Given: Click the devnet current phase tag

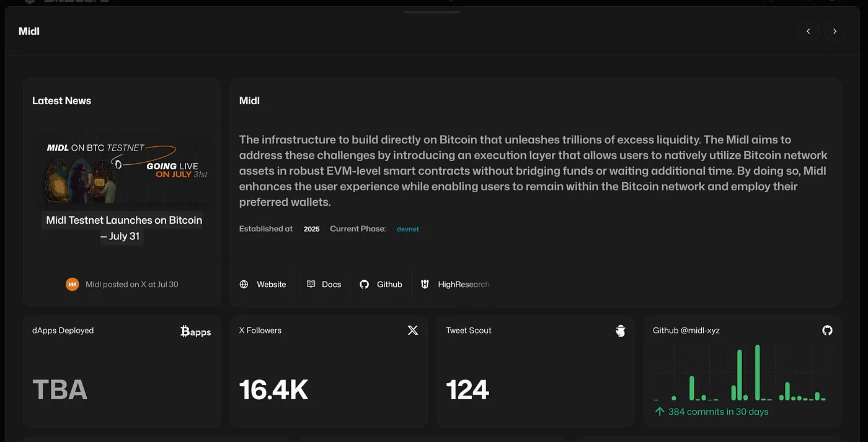Looking at the screenshot, I should pos(408,229).
